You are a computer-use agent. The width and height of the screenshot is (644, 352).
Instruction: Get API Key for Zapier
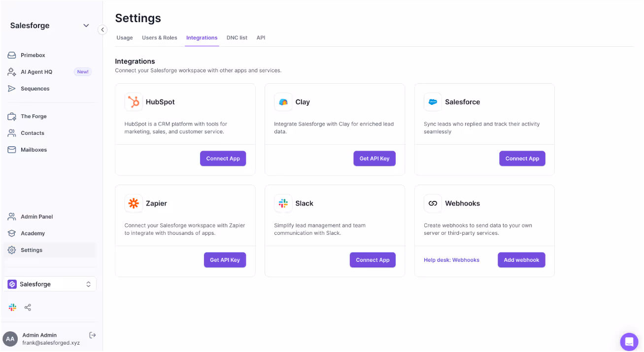pyautogui.click(x=225, y=260)
